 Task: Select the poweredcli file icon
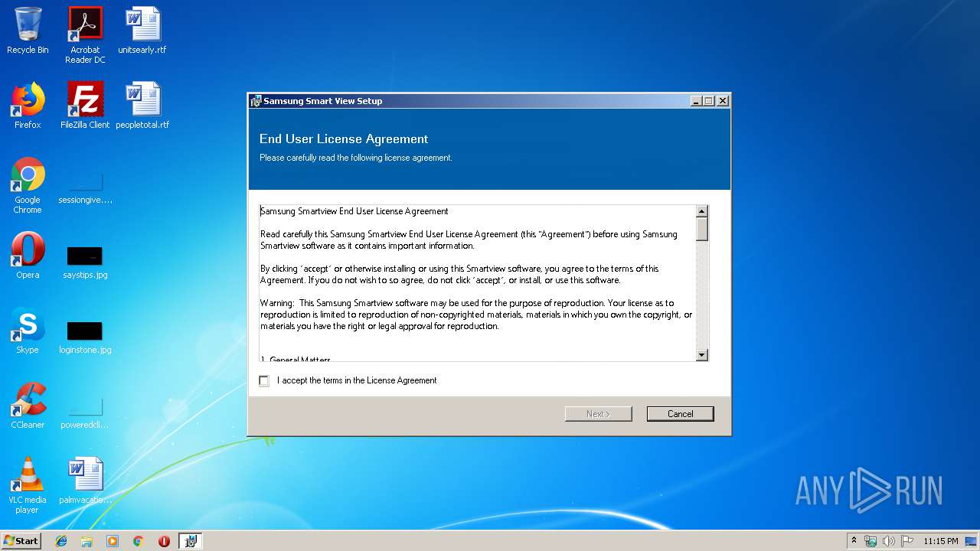point(85,413)
